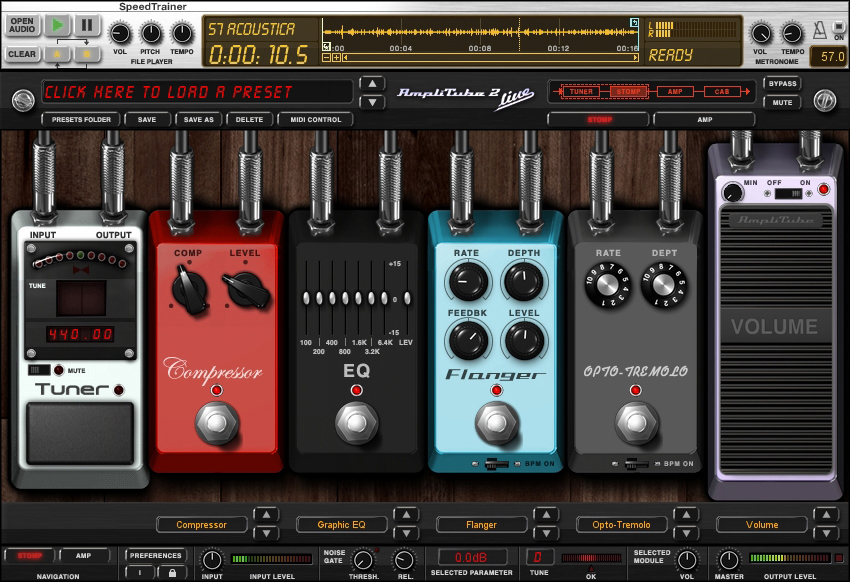Click the Compressor LEVEL knob
850x582 pixels.
click(247, 288)
